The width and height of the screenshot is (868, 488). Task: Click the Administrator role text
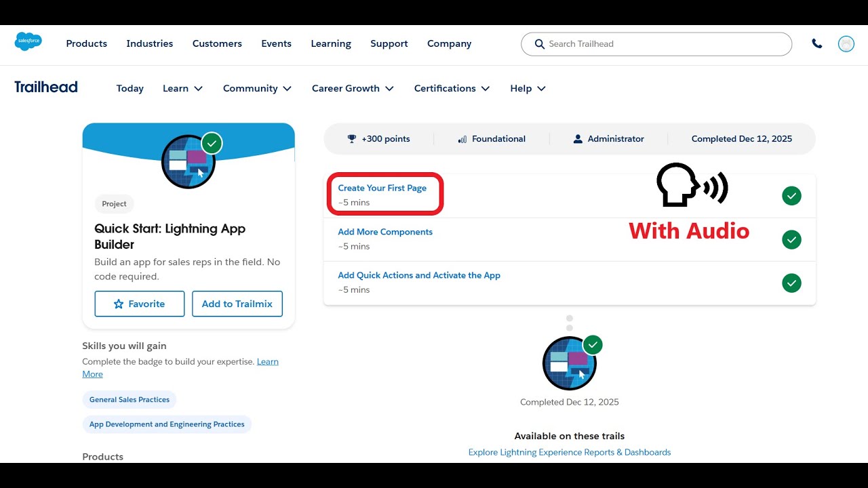click(x=616, y=139)
